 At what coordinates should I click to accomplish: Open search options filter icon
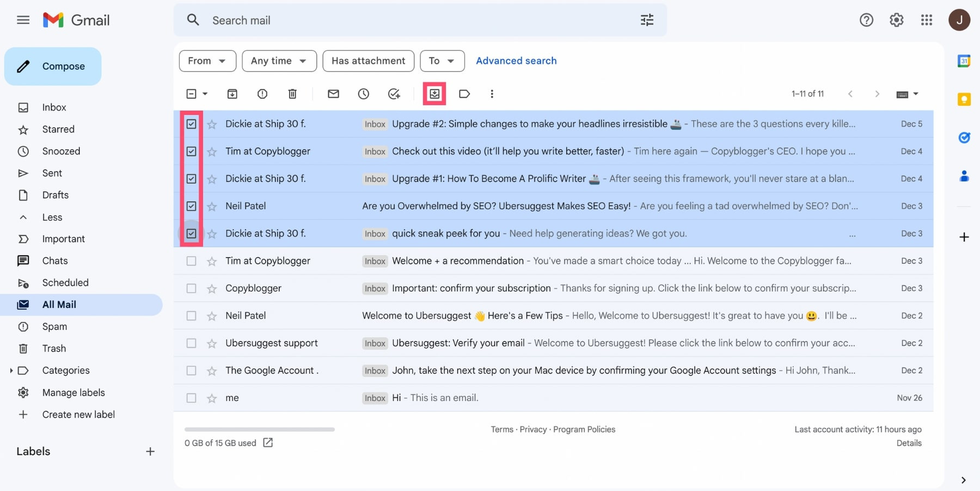click(x=647, y=20)
